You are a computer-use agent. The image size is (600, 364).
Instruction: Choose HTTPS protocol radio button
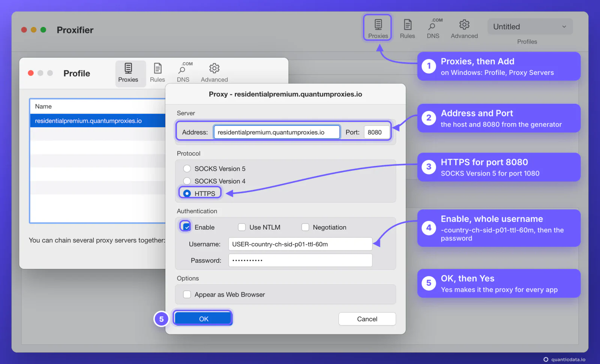(x=187, y=193)
